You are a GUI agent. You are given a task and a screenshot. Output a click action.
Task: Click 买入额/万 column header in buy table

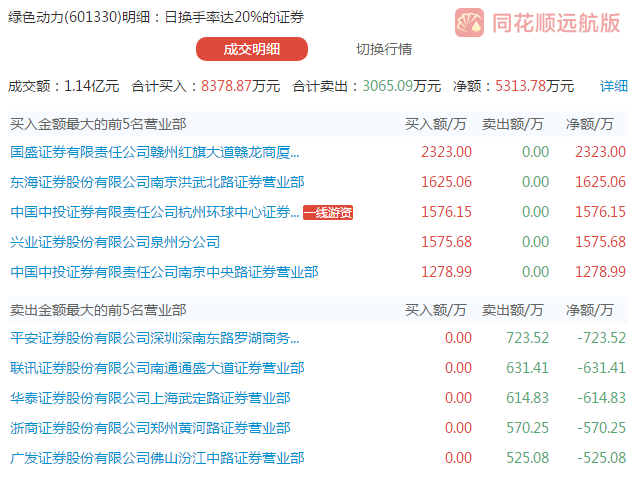click(x=436, y=124)
